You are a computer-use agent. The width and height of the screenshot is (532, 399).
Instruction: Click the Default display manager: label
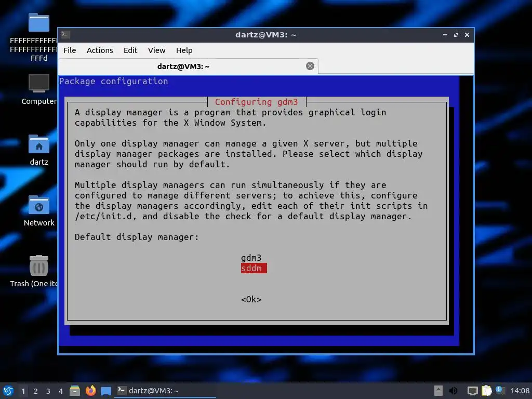click(x=137, y=237)
